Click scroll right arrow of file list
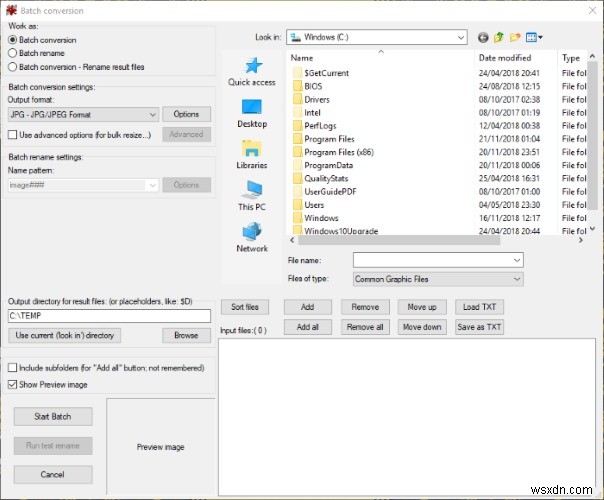Image resolution: width=604 pixels, height=500 pixels. 581,240
